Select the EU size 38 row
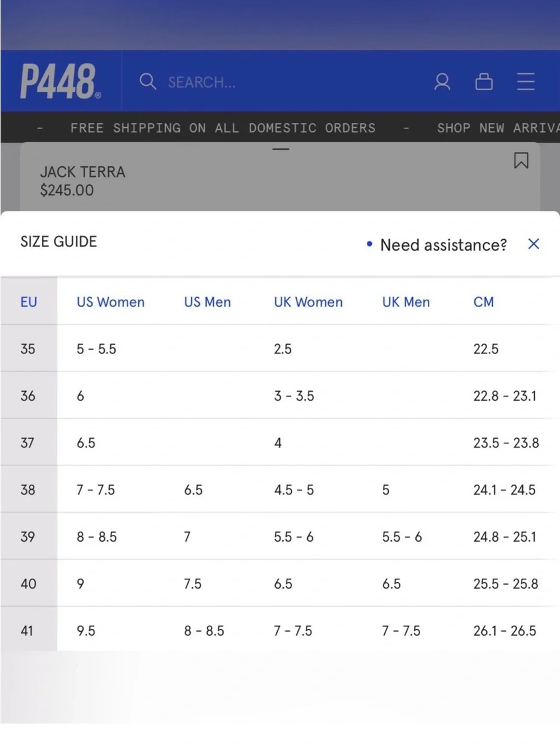 280,489
